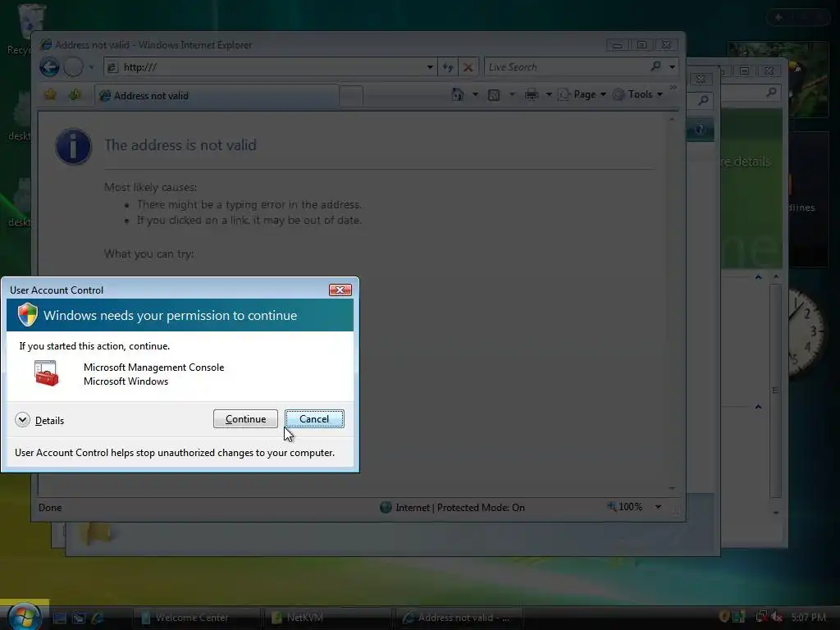This screenshot has height=630, width=840.
Task: Click the Feeds icon in IE toolbar
Action: point(494,95)
